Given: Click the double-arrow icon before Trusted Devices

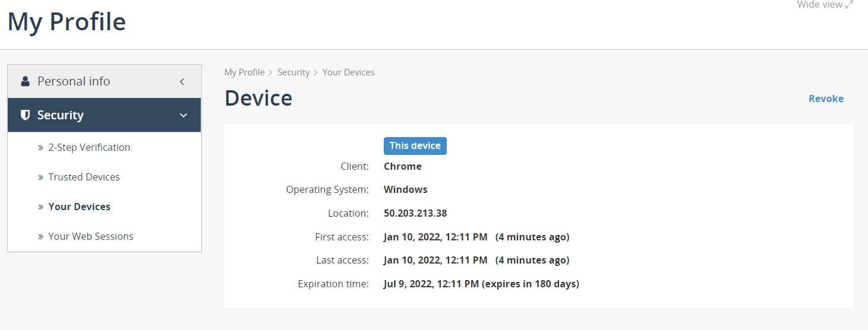Looking at the screenshot, I should pyautogui.click(x=40, y=177).
